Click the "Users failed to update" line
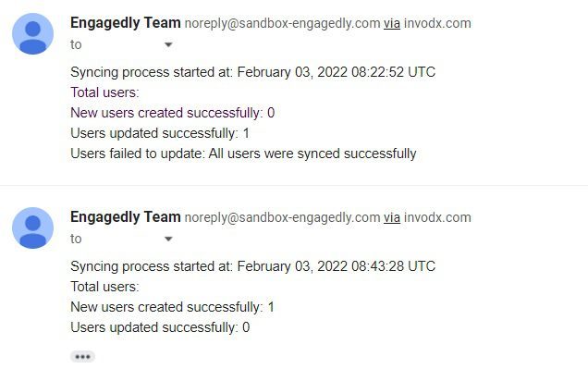The image size is (588, 381). point(243,154)
